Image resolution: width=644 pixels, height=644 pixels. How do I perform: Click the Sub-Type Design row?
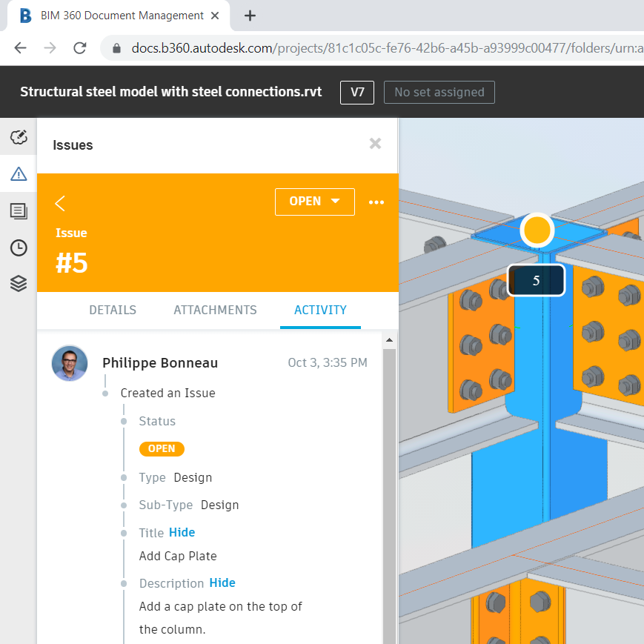coord(189,505)
